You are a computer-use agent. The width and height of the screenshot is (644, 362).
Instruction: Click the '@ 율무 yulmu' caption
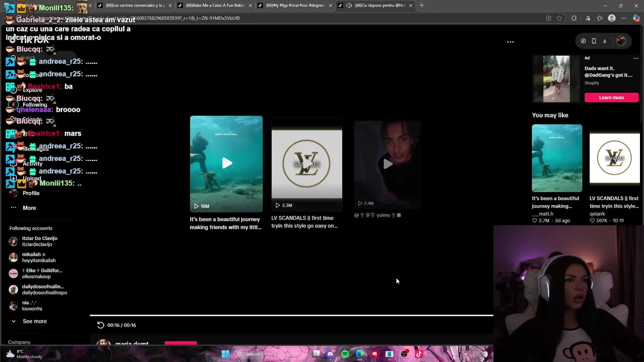click(377, 215)
